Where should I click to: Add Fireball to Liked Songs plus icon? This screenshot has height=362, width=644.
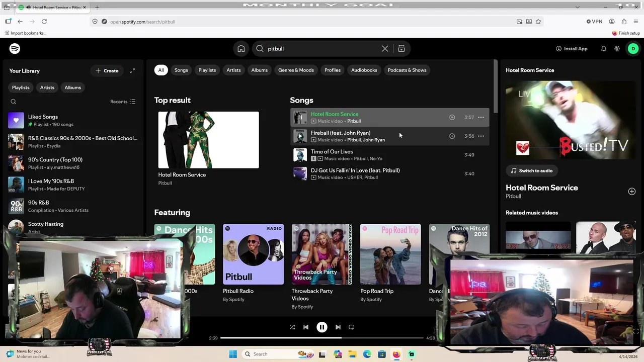click(x=452, y=136)
